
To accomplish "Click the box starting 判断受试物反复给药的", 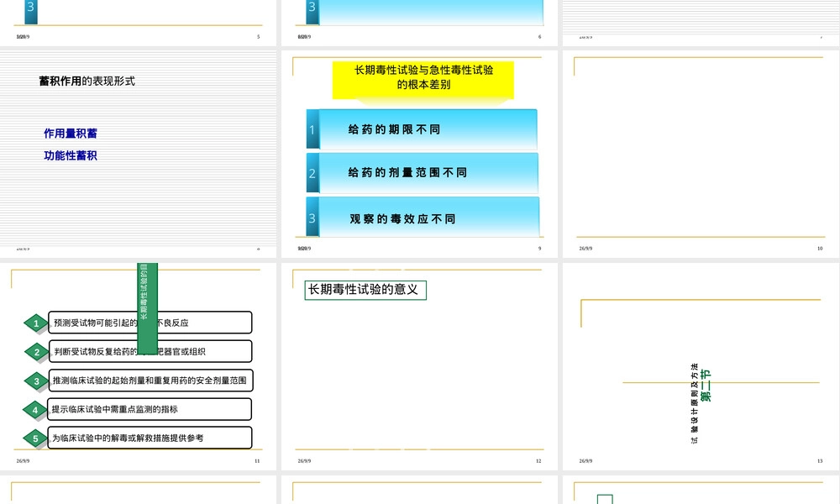I will [150, 351].
